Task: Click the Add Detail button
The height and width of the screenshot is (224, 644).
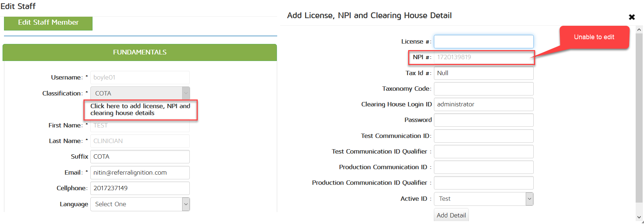Action: tap(451, 215)
